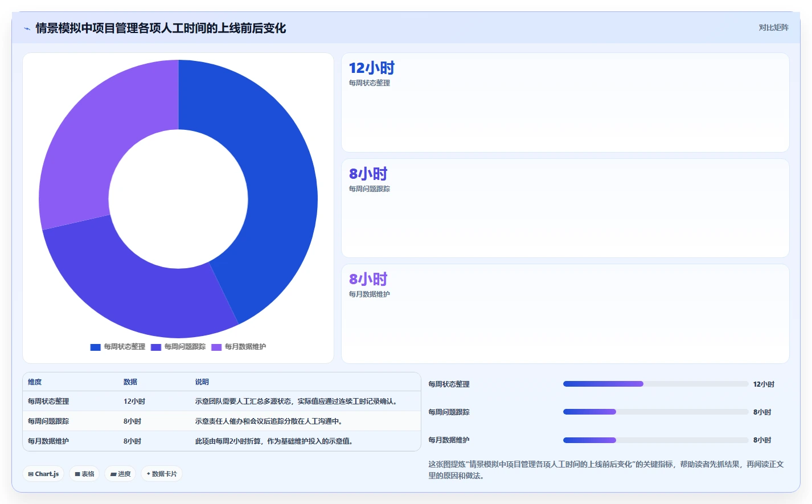Select the 12小时 data card
The height and width of the screenshot is (504, 812).
565,103
